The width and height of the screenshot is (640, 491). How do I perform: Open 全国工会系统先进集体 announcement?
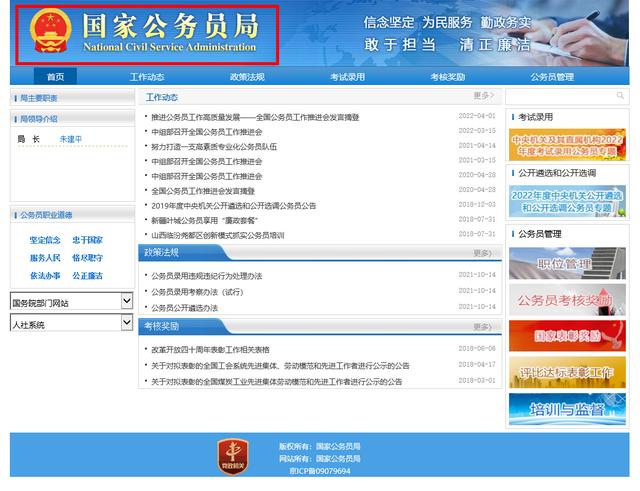point(280,366)
